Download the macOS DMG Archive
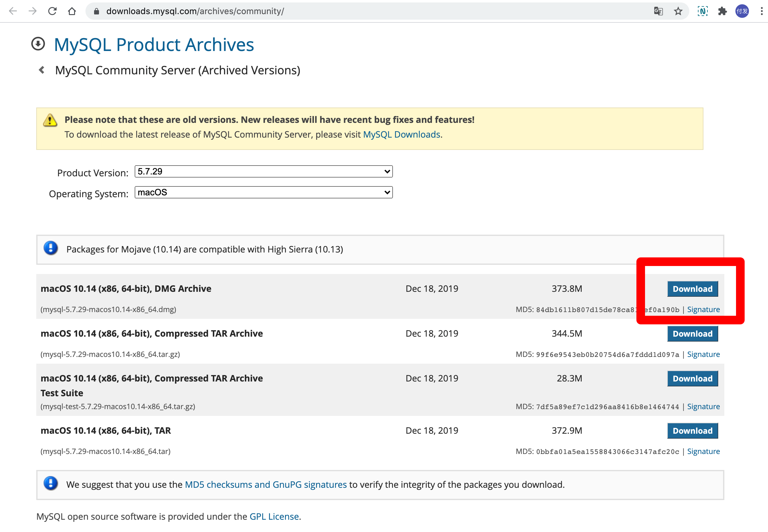Screen dimensions: 768x532 click(692, 289)
